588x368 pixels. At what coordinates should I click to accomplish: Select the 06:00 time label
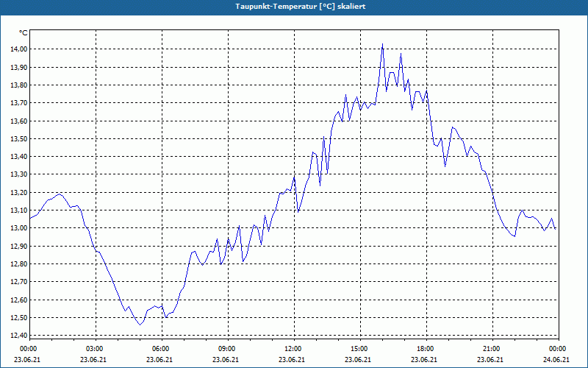point(160,349)
